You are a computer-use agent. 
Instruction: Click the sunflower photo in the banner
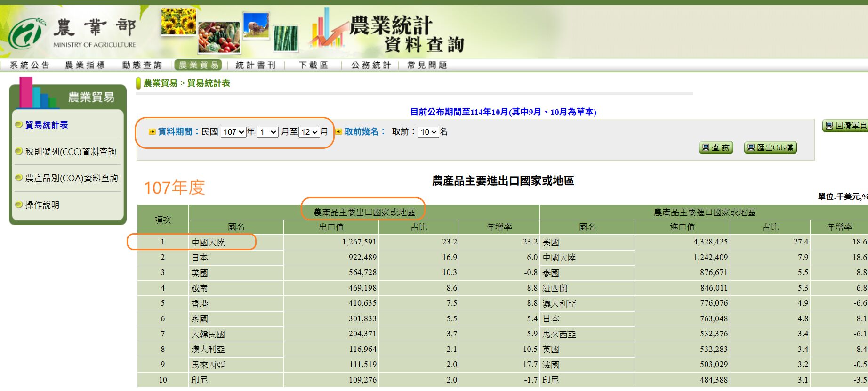[178, 22]
